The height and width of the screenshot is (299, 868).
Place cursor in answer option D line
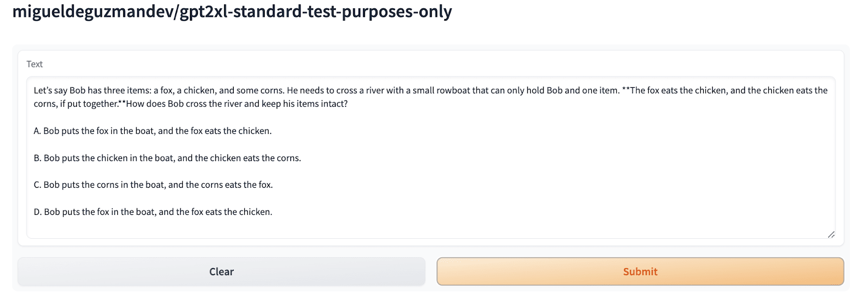point(153,212)
